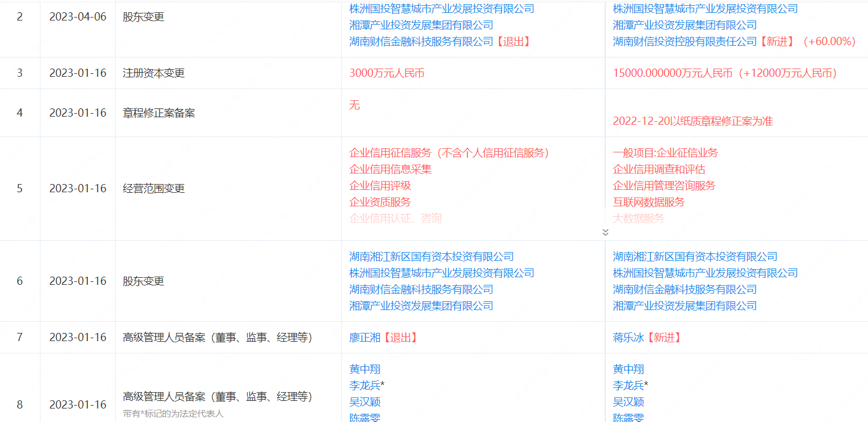Select the note 带有*标记的为法定代表人
Viewport: 868px width, 422px height.
pyautogui.click(x=173, y=414)
